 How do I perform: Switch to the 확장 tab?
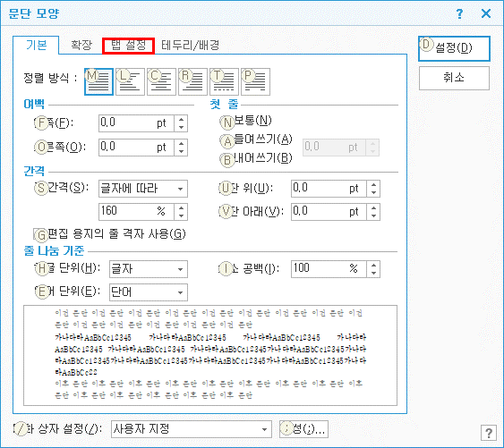click(x=81, y=45)
